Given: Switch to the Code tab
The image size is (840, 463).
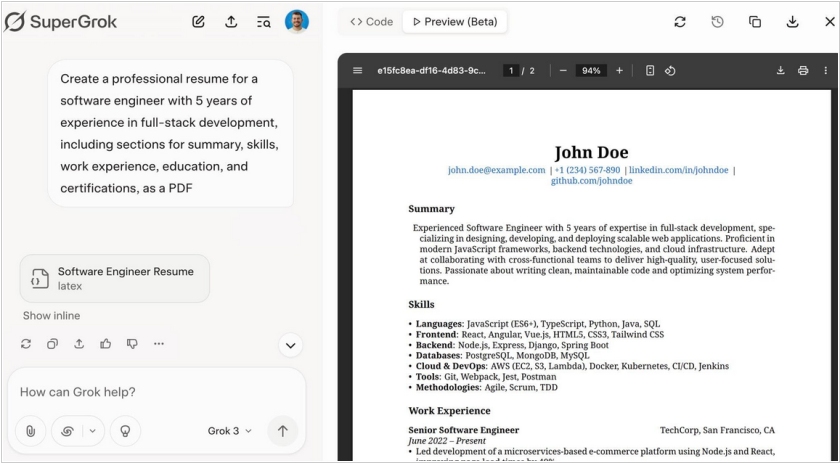Looking at the screenshot, I should (x=371, y=22).
